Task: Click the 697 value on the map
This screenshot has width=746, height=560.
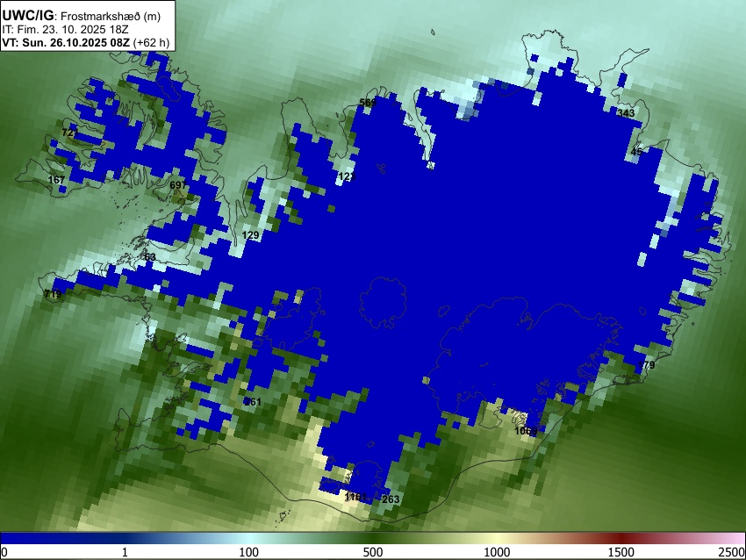Action: 178,184
